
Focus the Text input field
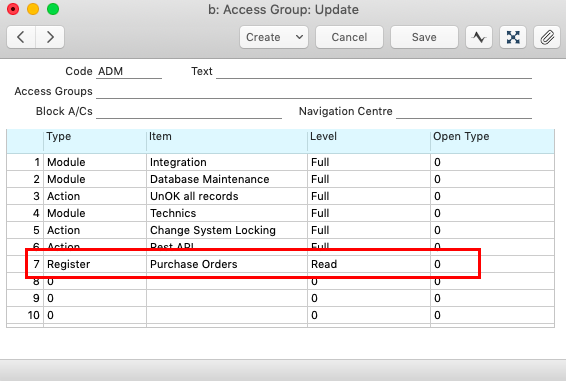coord(374,71)
